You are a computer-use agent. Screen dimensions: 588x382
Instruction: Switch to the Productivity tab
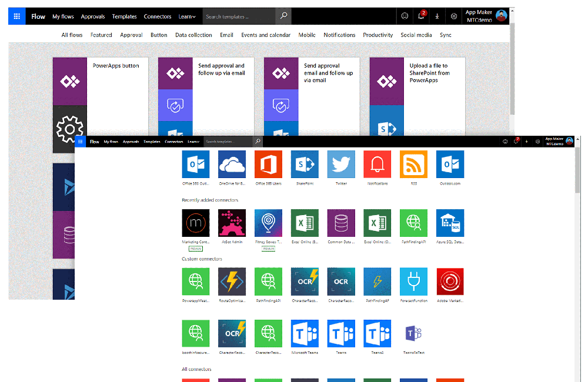[x=378, y=35]
